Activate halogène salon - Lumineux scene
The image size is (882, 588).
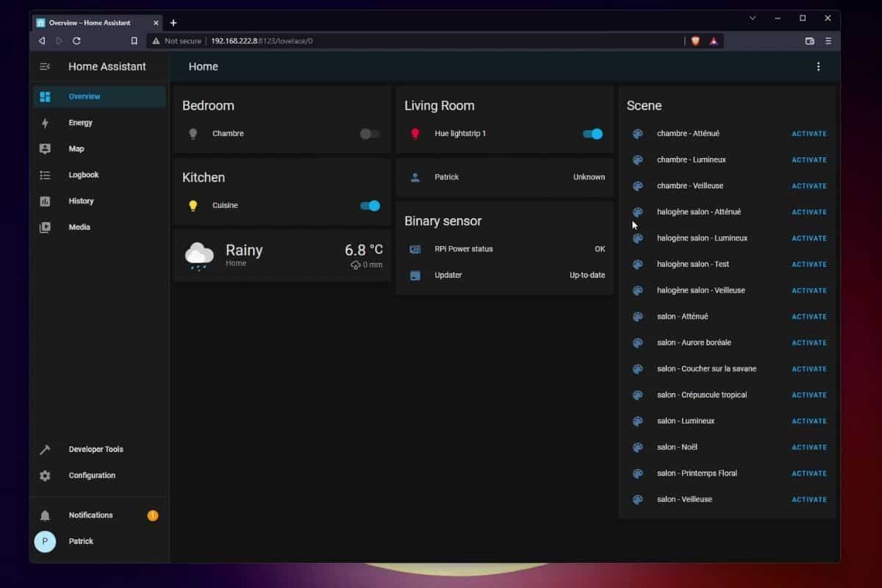coord(809,238)
